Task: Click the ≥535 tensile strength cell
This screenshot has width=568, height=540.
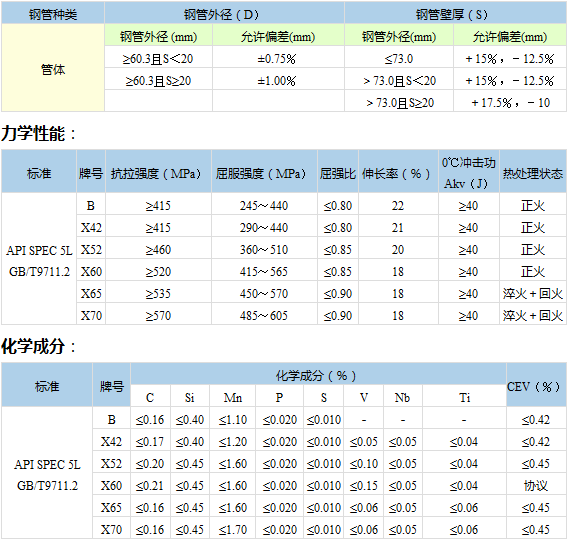Action: click(x=158, y=293)
